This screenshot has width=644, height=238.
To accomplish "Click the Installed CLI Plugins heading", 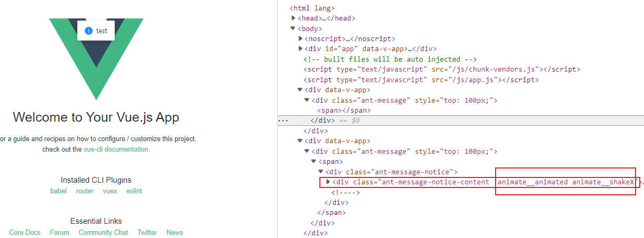I will click(96, 180).
